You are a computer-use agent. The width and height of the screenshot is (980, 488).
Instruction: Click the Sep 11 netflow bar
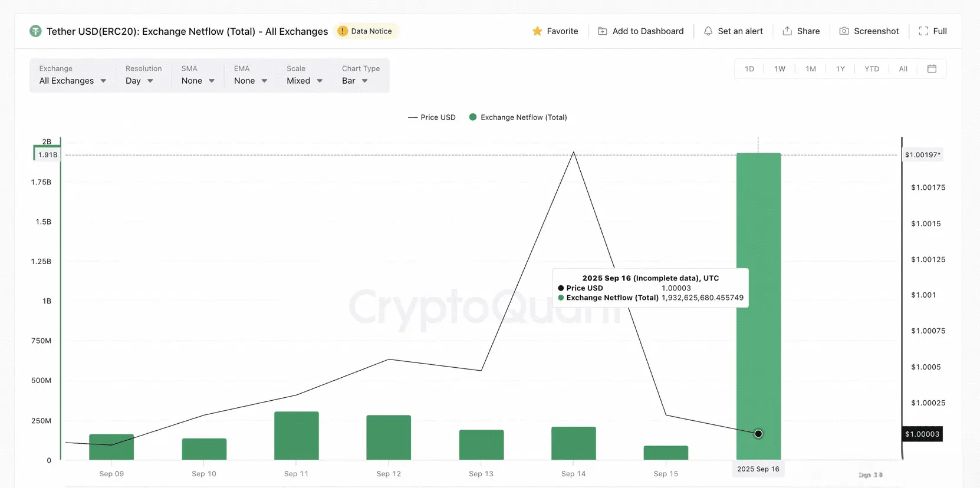(297, 436)
